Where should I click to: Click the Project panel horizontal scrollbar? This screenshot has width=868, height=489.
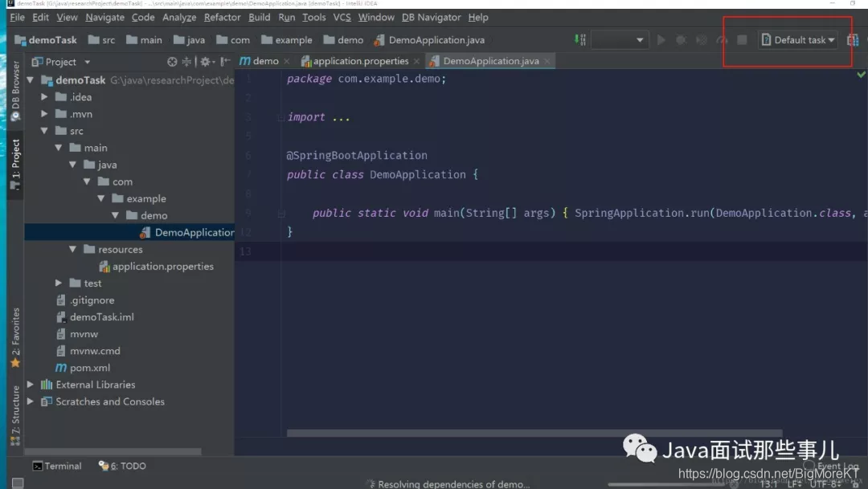tap(113, 451)
